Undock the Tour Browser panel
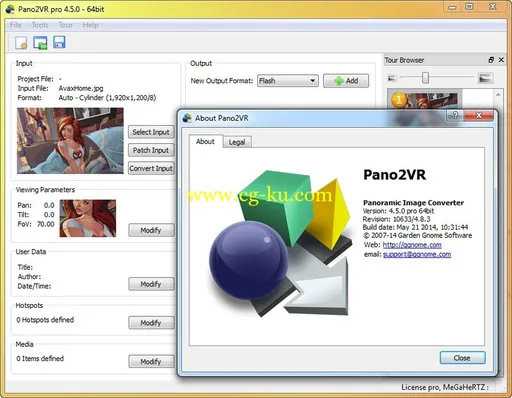 pos(491,60)
